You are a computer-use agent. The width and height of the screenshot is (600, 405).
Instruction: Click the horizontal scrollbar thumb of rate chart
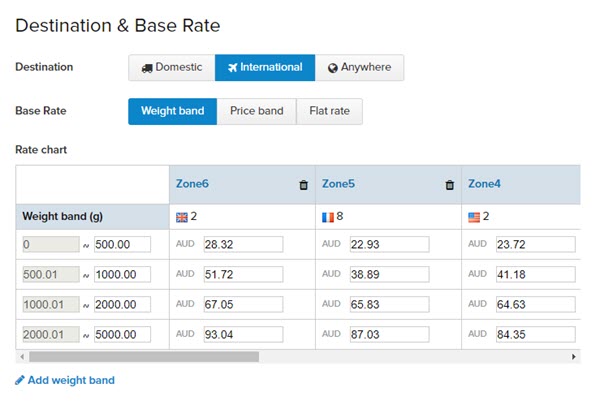144,357
